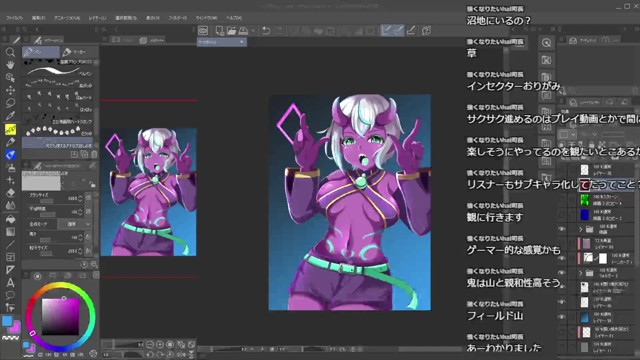Toggle the snap-to-ruler icon in command bar
Screen dimensions: 640x360
[x=387, y=31]
